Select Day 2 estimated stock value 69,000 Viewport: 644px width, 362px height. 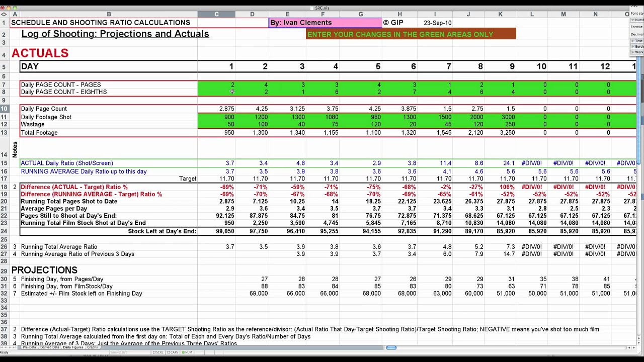[x=252, y=294]
